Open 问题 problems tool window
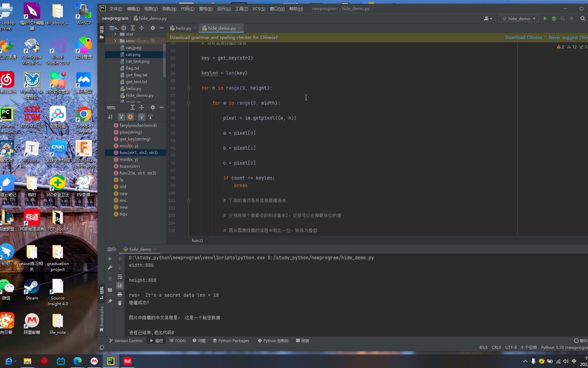This screenshot has width=588, height=368. point(199,341)
